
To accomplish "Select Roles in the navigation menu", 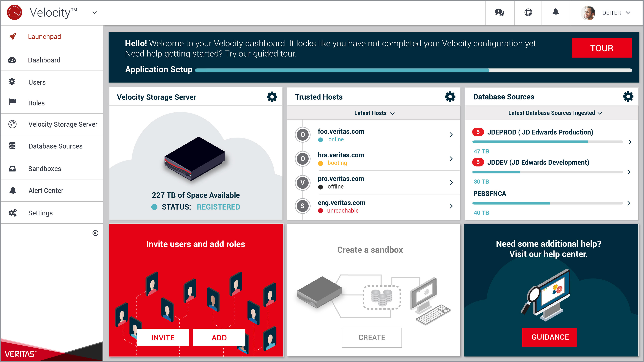I will (x=36, y=103).
